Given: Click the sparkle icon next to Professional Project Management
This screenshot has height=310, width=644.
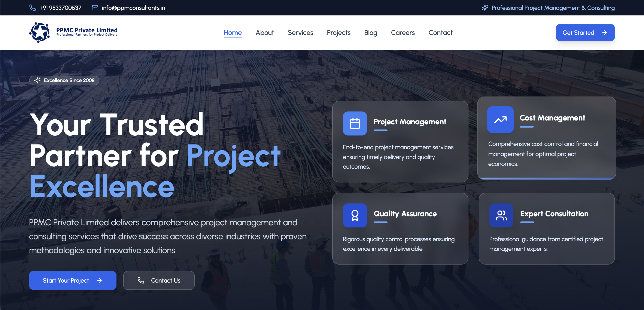Looking at the screenshot, I should pos(485,8).
